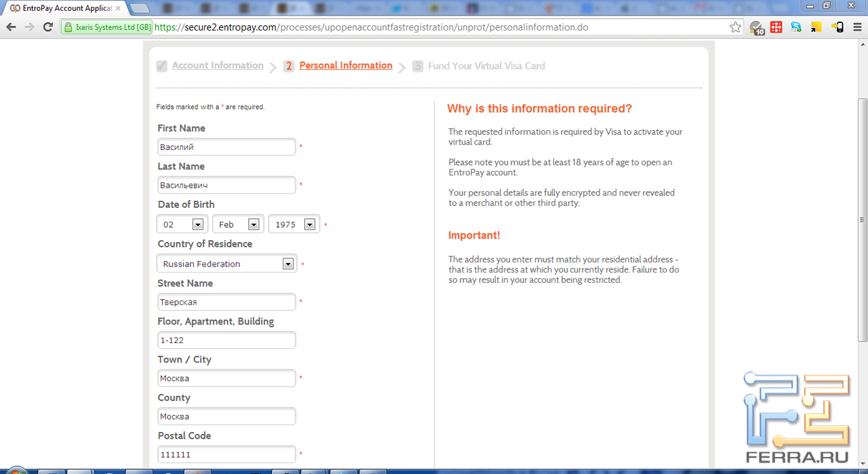Viewport: 868px width, 474px height.
Task: Click the red grid extension icon
Action: [776, 27]
